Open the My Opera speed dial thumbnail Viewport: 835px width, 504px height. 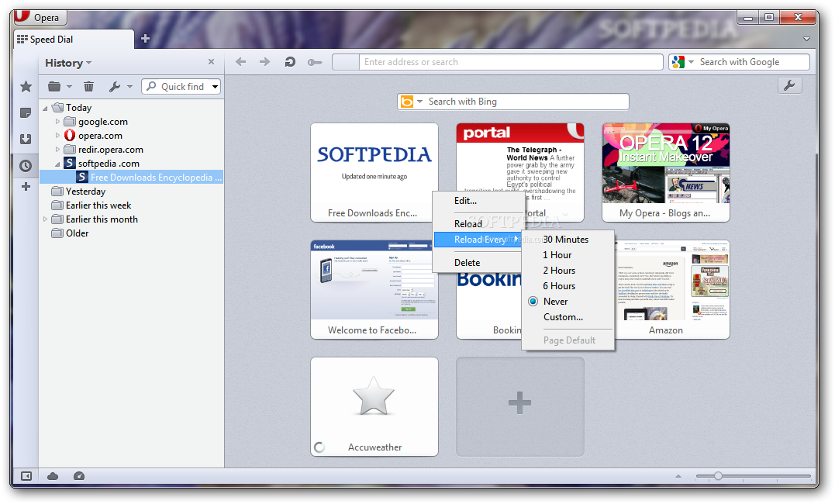666,172
